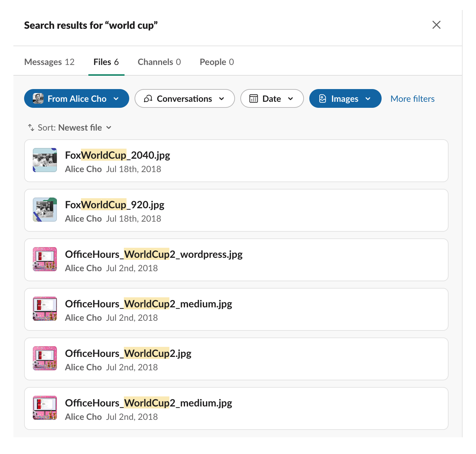476x454 pixels.
Task: Open the Channels tab
Action: coord(159,62)
